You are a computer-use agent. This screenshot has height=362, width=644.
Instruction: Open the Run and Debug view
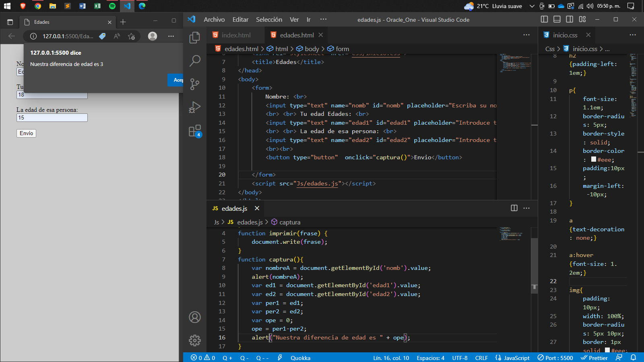click(x=195, y=107)
